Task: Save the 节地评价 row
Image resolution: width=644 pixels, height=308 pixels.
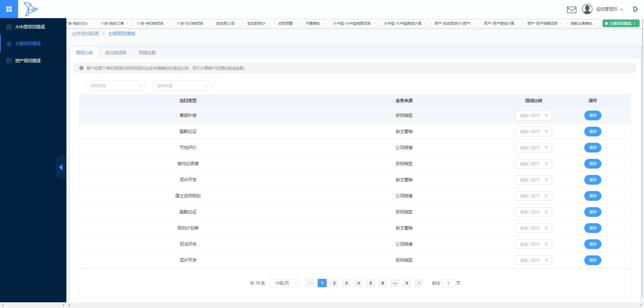Action: [593, 148]
